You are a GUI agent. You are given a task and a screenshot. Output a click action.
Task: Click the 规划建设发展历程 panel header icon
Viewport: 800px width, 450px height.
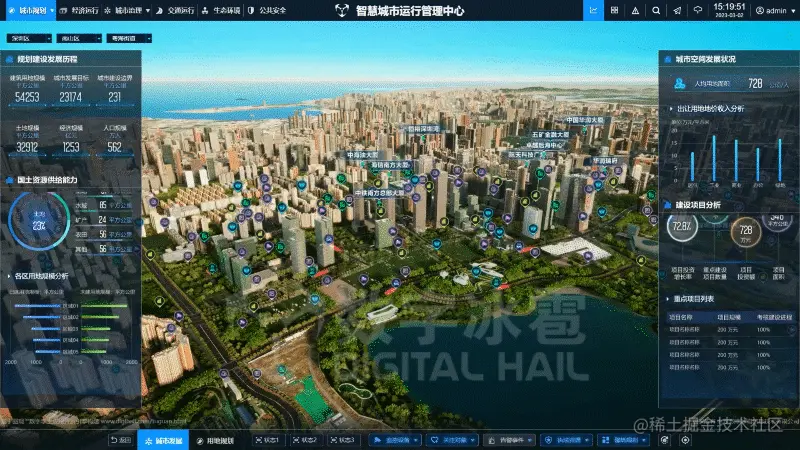point(9,59)
